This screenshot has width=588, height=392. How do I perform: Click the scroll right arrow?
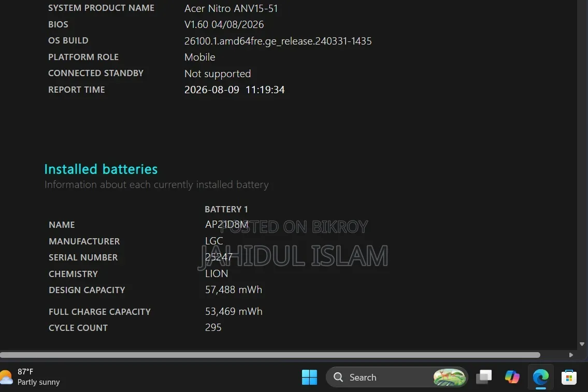[571, 355]
